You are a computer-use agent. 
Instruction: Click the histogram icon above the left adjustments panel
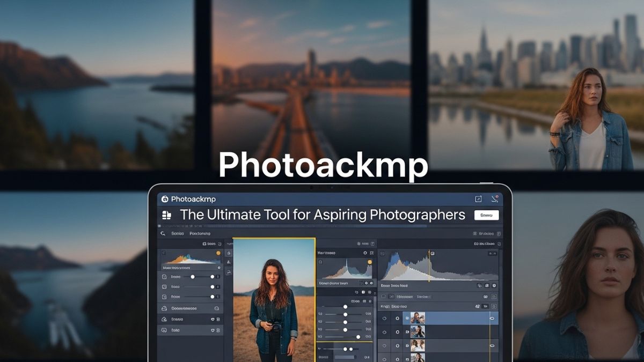pos(205,243)
